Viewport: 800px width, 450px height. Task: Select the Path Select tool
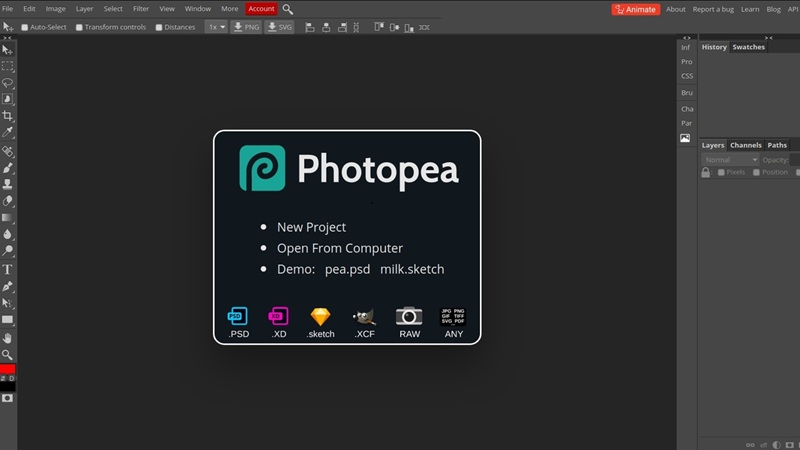coord(7,303)
